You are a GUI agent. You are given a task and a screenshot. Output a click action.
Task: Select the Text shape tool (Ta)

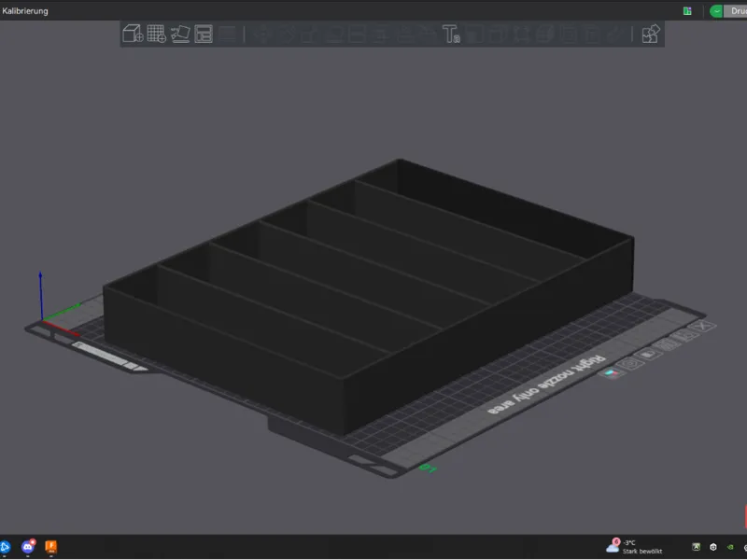tap(451, 34)
